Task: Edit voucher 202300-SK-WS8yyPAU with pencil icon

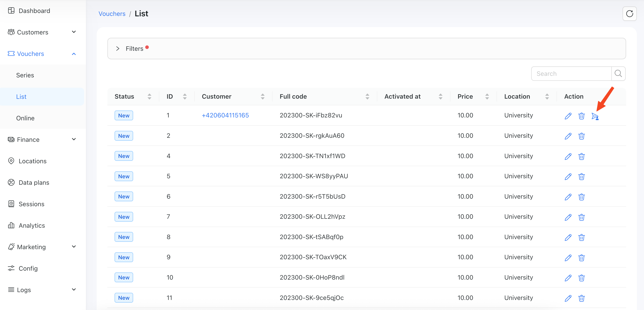Action: (x=568, y=176)
